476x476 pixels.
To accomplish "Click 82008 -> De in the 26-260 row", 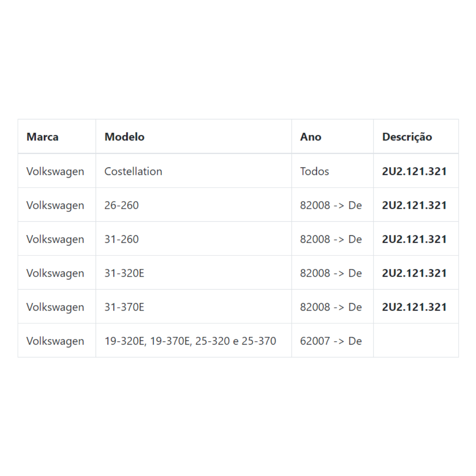I will [331, 205].
